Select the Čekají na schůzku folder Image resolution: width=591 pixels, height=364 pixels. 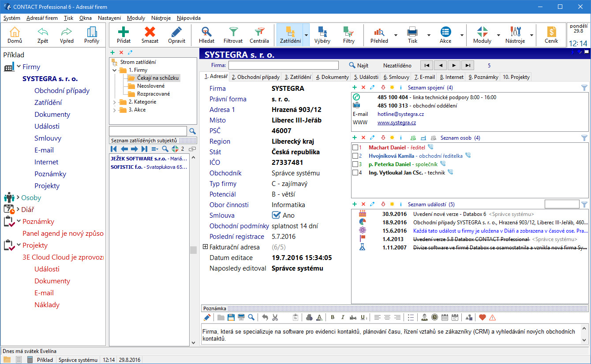[x=158, y=78]
